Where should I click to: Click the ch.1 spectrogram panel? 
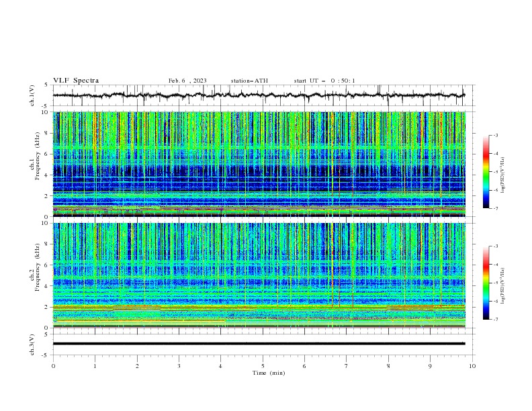(x=259, y=164)
